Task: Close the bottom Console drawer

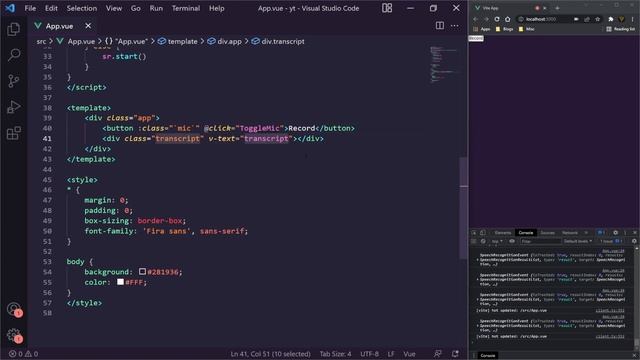Action: coord(635,356)
